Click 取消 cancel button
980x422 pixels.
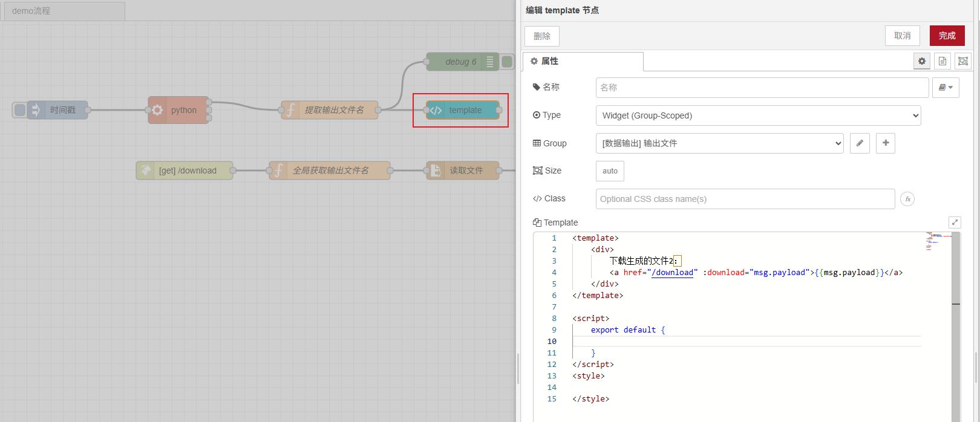tap(903, 36)
